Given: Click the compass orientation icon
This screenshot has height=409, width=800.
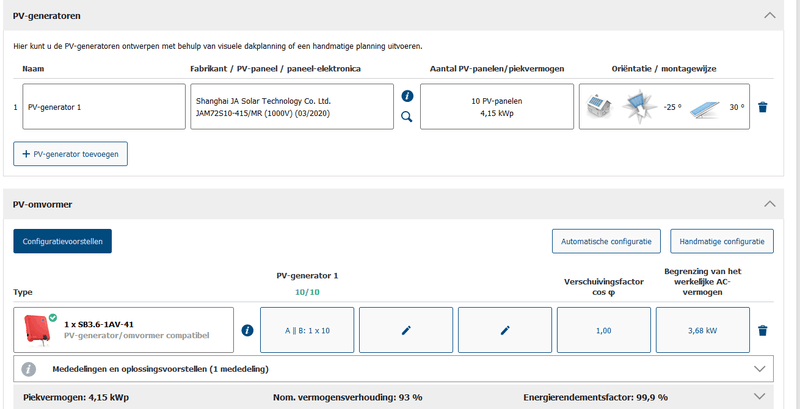Looking at the screenshot, I should click(x=640, y=107).
